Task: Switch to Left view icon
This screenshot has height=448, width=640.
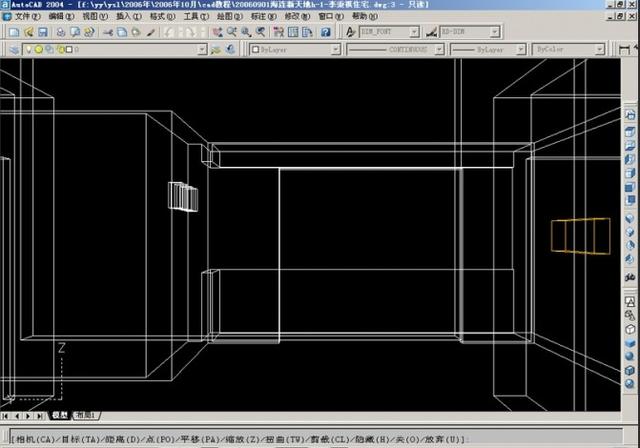Action: pos(630,160)
